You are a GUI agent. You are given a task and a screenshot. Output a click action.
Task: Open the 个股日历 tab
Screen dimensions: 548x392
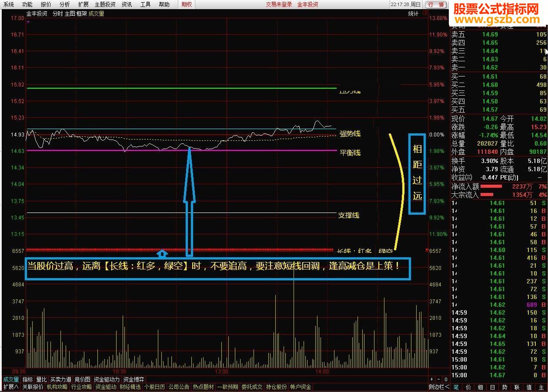click(x=154, y=387)
